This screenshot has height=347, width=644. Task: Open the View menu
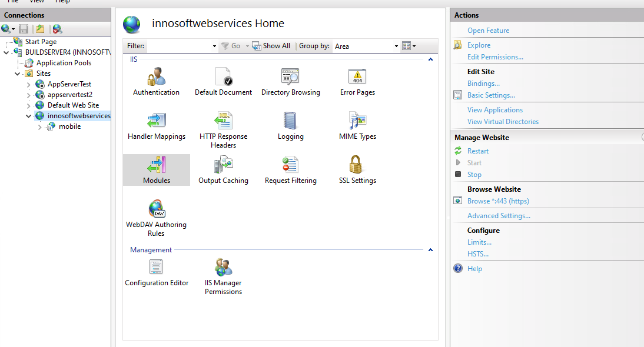(36, 2)
